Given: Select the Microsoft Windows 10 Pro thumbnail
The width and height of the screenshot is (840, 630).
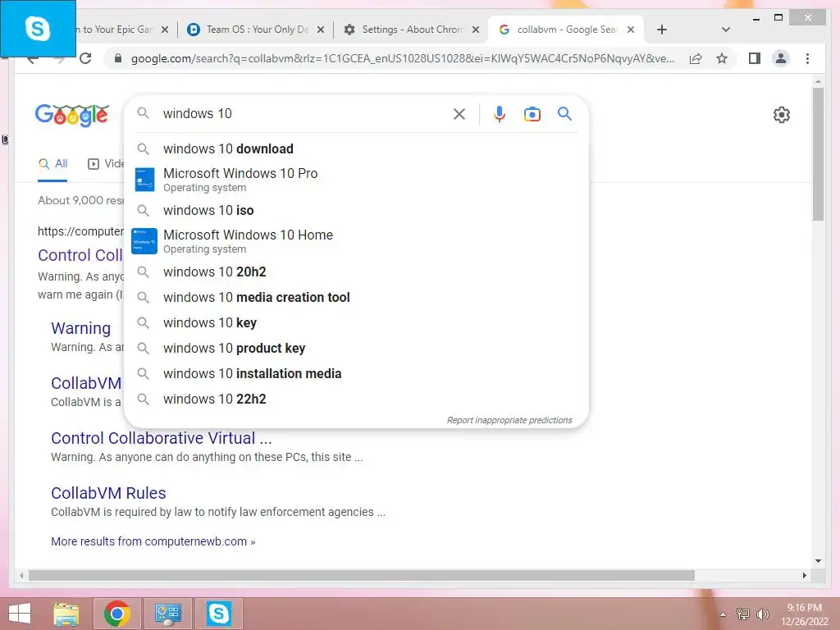Looking at the screenshot, I should pos(144,180).
